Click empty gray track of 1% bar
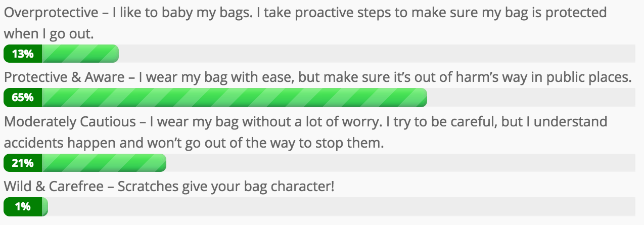Screen dimensions: 644x225 (342, 206)
